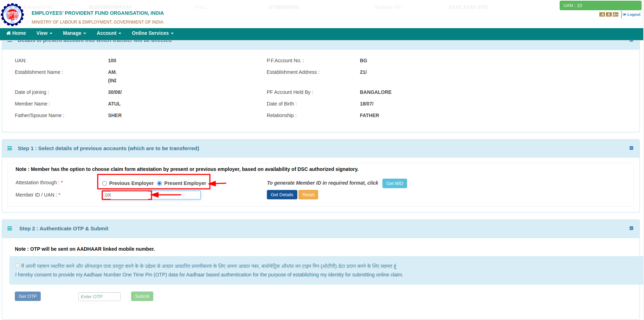Click the Get MID button
Image resolution: width=644 pixels, height=320 pixels.
pyautogui.click(x=395, y=183)
